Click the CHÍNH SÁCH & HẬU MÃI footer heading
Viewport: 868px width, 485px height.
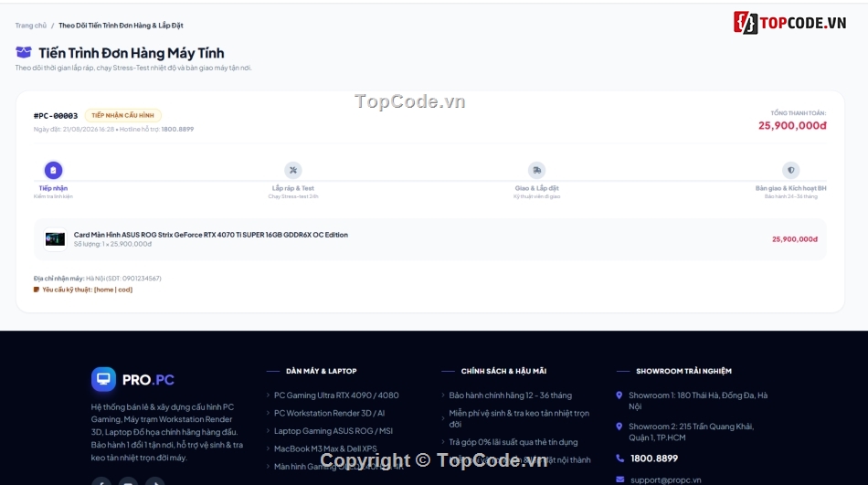(x=503, y=371)
